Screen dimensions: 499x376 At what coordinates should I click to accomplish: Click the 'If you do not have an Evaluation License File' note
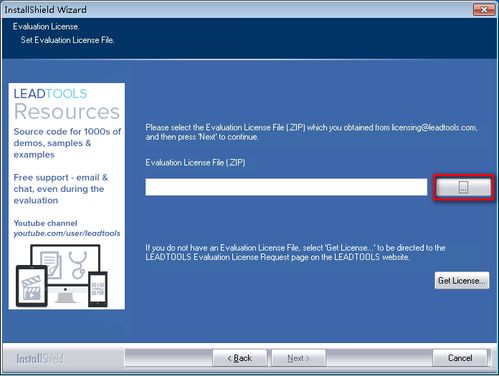295,252
